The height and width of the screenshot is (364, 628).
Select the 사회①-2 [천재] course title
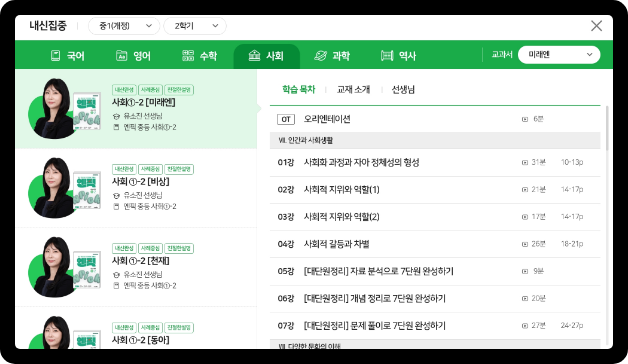pos(141,261)
